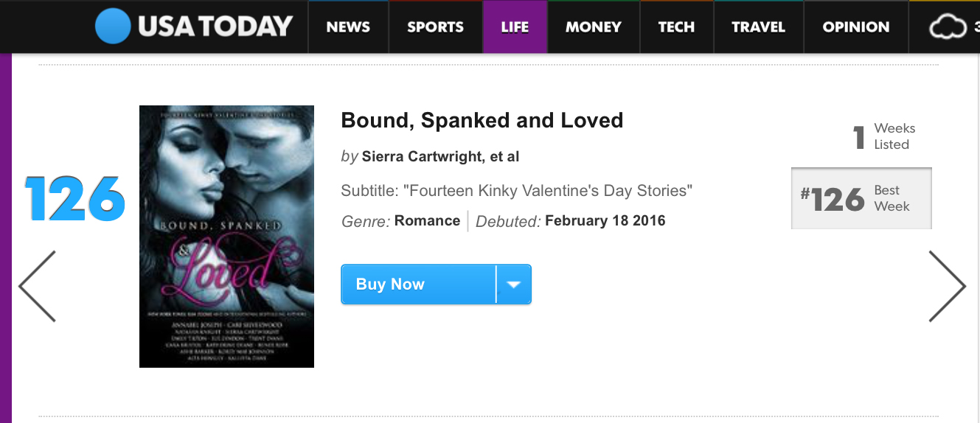980x423 pixels.
Task: Click the Bound, Spanked and Loved book cover
Action: [x=226, y=236]
